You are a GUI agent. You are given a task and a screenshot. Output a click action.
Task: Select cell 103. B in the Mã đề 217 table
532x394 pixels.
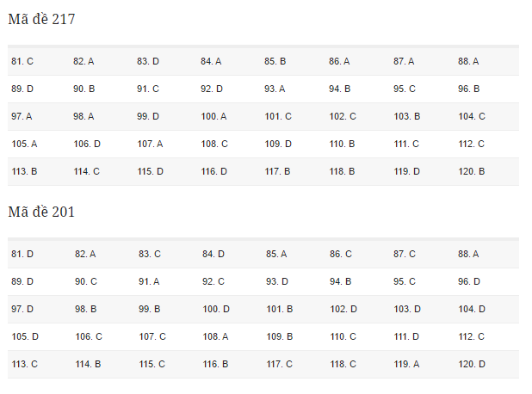click(406, 117)
